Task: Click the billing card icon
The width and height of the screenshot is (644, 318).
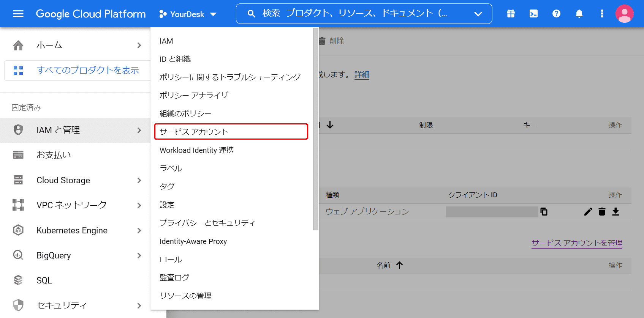Action: pyautogui.click(x=18, y=155)
